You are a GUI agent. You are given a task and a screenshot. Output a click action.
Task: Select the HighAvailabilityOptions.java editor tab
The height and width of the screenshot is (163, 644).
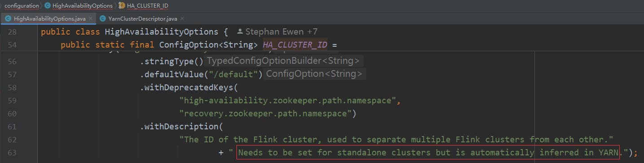pos(49,19)
